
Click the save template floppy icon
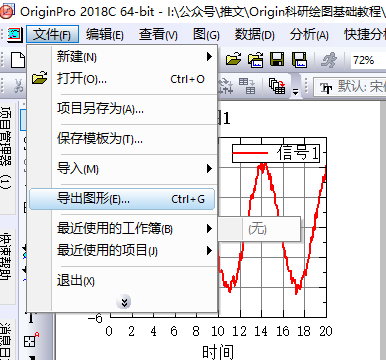coord(299,60)
